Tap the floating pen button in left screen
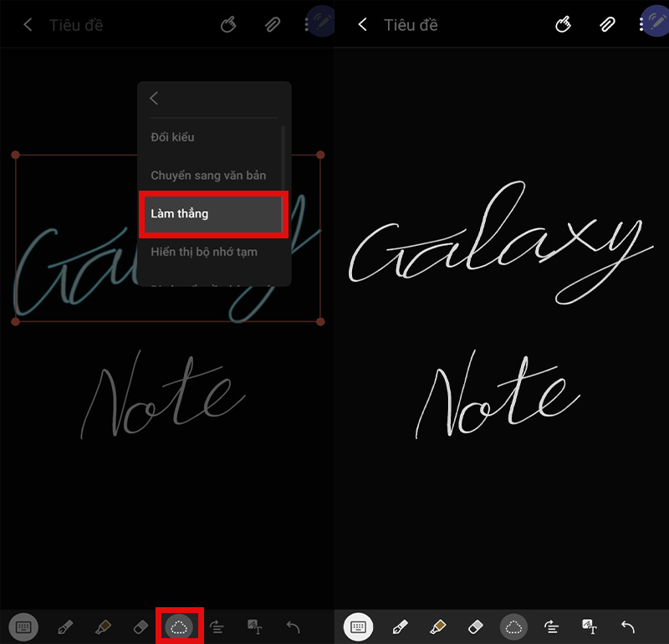 click(x=322, y=21)
